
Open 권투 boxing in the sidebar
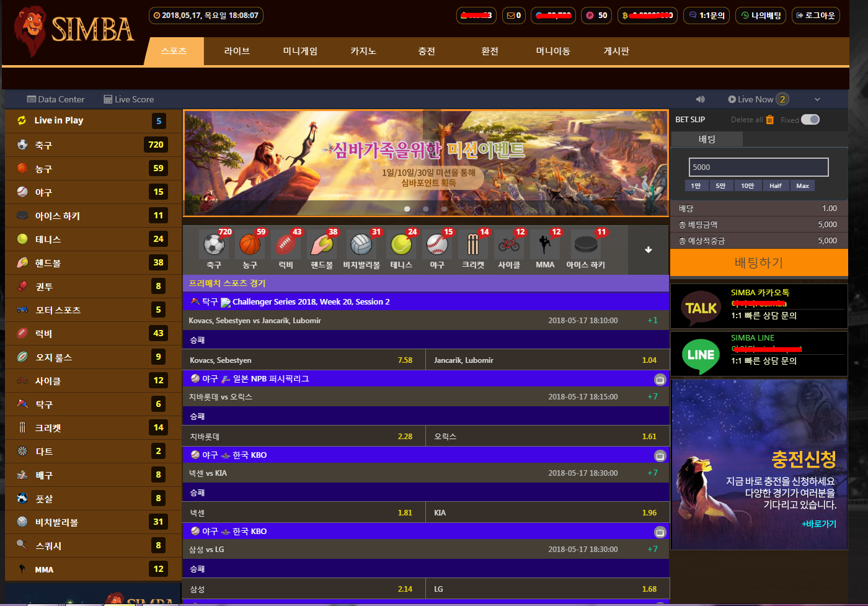point(93,287)
